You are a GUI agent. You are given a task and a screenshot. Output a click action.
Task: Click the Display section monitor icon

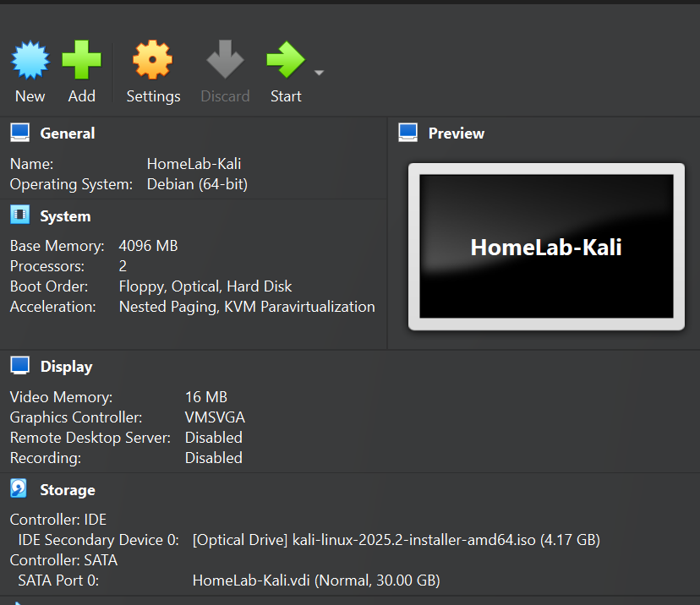tap(19, 366)
